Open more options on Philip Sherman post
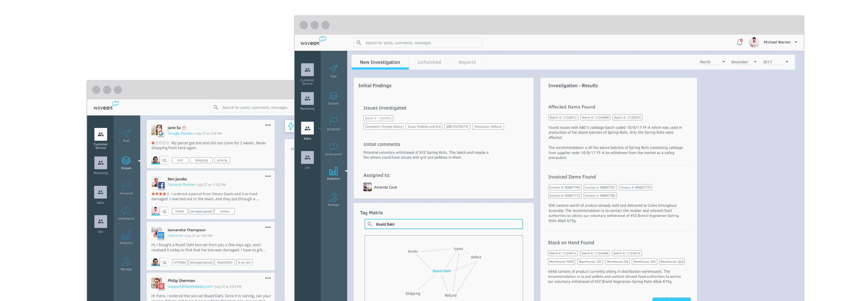Image resolution: width=868 pixels, height=301 pixels. pyautogui.click(x=268, y=278)
